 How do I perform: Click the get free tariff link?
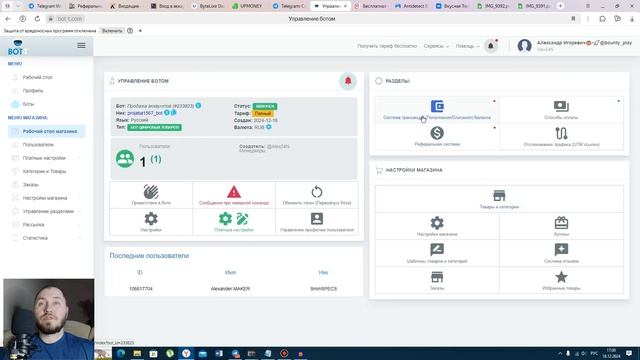(x=387, y=46)
